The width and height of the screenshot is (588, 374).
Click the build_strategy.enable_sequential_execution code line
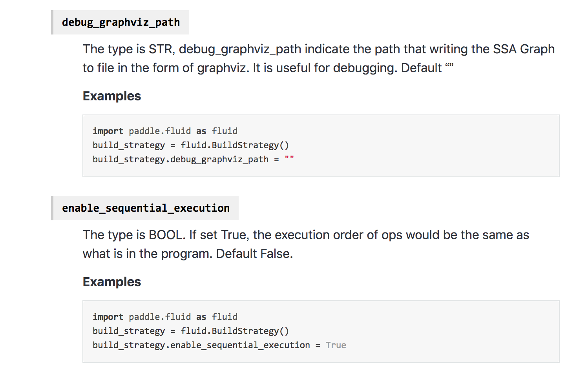point(219,345)
